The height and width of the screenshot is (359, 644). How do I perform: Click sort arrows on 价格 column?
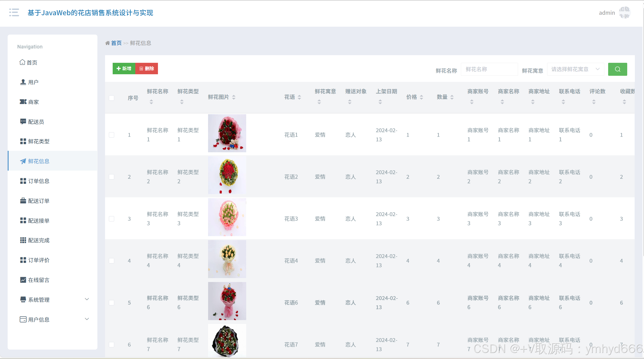pos(421,97)
